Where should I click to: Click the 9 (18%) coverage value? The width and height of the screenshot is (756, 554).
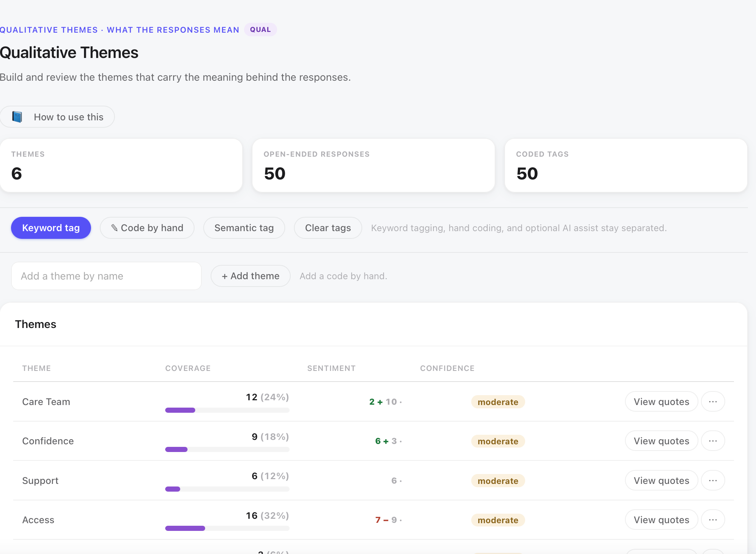click(270, 437)
